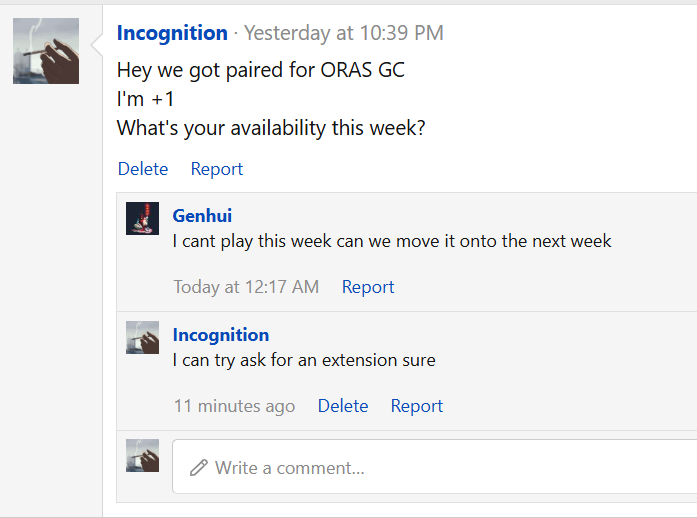Click the Incognition name on the extension reply
This screenshot has height=518, width=697.
coord(221,335)
